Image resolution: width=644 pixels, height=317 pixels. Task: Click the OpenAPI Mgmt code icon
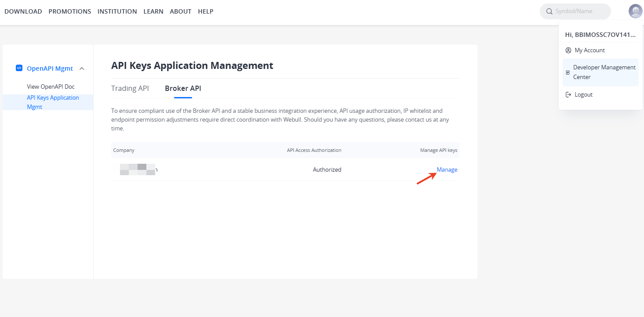(x=19, y=68)
